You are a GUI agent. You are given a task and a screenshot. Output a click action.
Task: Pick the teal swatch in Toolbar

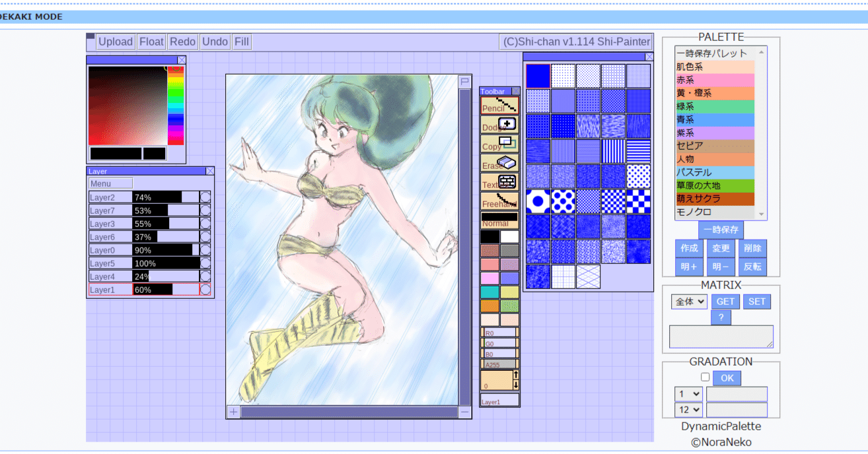click(490, 292)
